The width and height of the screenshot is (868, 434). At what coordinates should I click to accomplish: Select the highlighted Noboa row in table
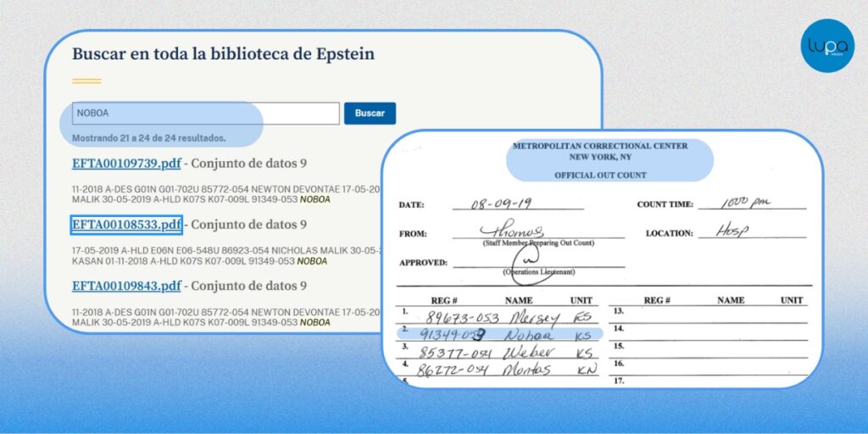point(500,334)
